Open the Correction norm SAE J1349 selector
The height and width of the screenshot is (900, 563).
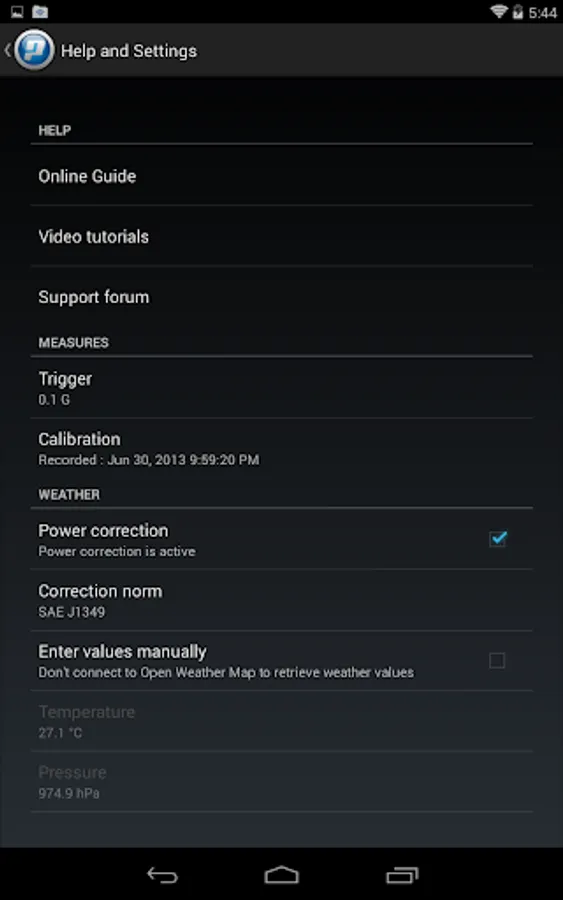pyautogui.click(x=281, y=600)
